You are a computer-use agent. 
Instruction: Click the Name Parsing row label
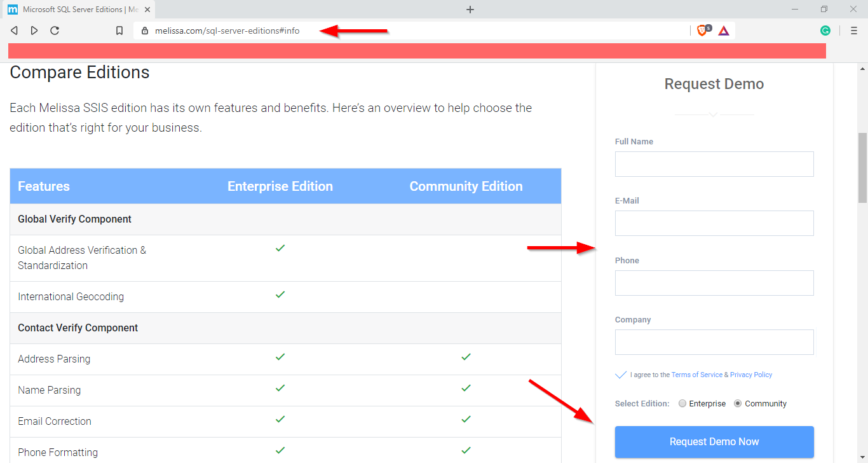tap(50, 390)
